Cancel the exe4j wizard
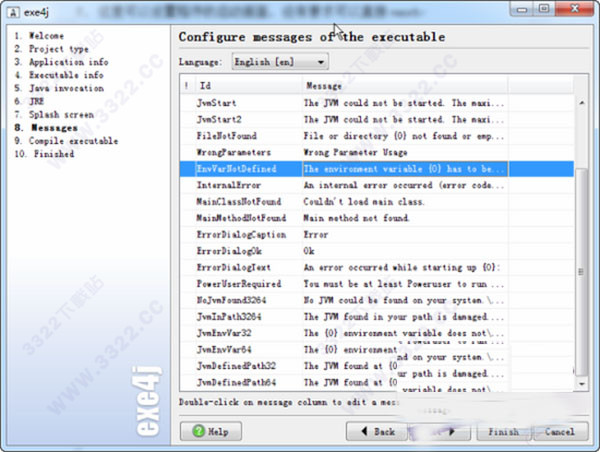 tap(560, 431)
